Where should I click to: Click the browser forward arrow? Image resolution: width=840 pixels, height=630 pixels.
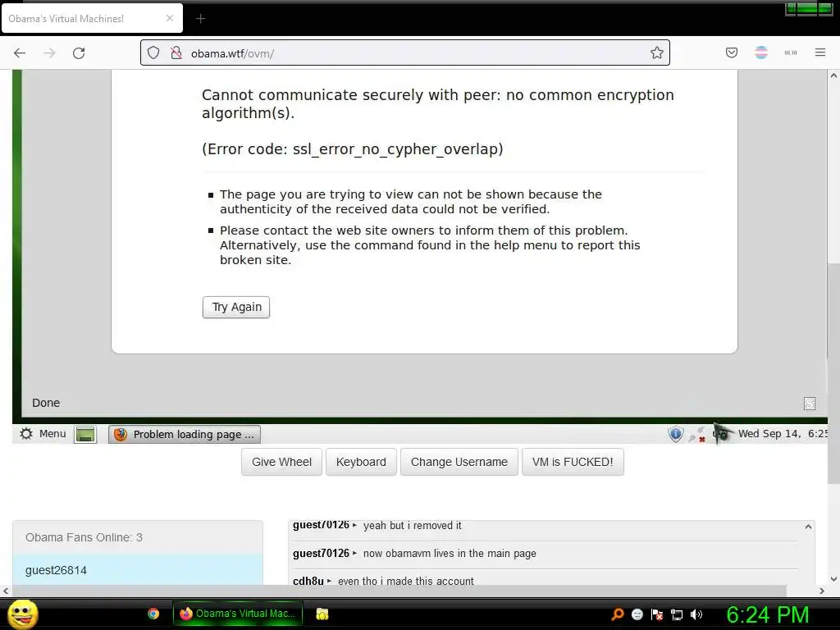click(x=49, y=52)
